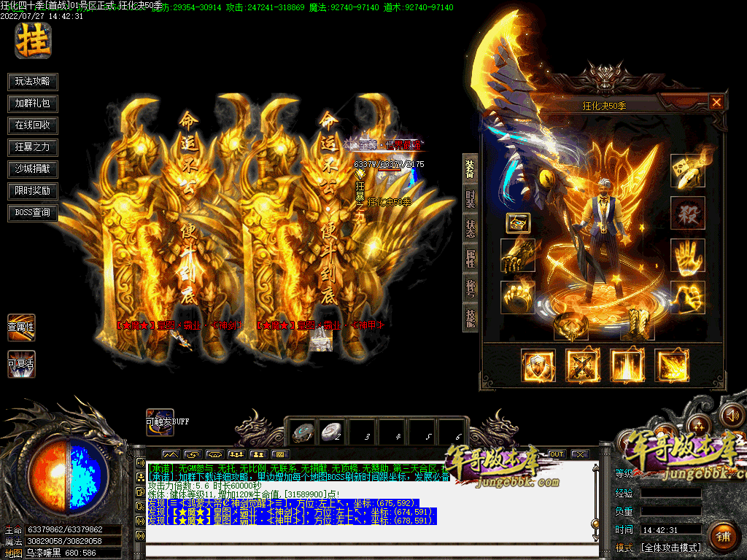Viewport: 747px width, 560px height.
Task: Toggle the top chat channel filter icon
Action: pyautogui.click(x=140, y=462)
